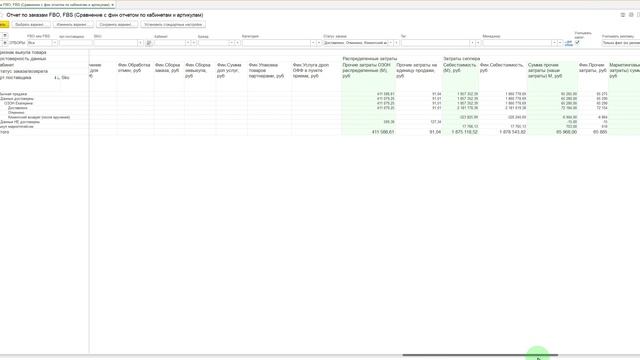
Task: Select the Клиентский возврат row
Action: pos(39,117)
